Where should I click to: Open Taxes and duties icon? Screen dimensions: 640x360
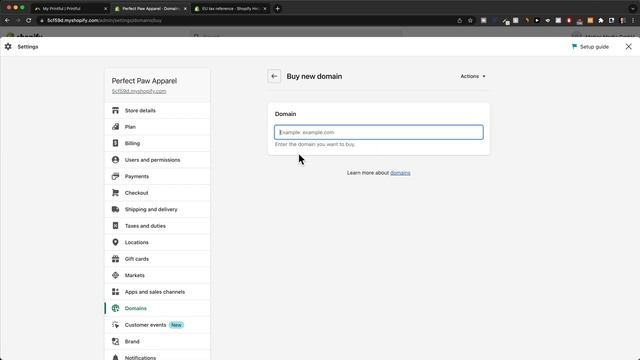pyautogui.click(x=116, y=226)
